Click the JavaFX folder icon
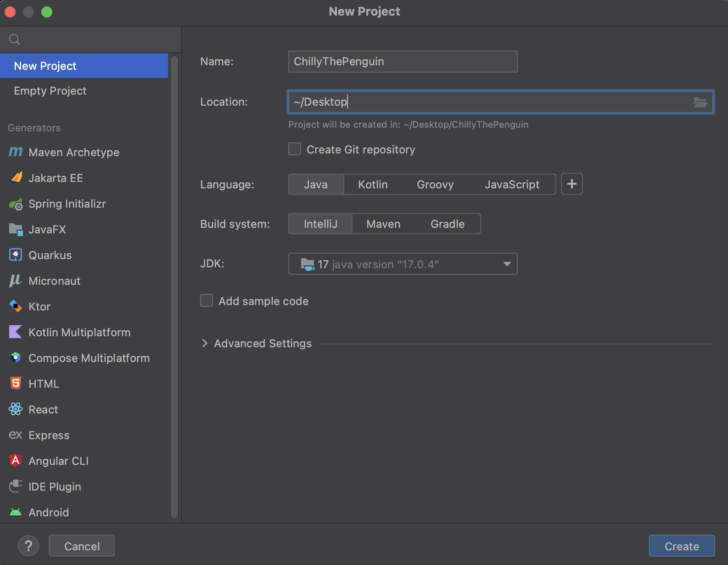 (x=16, y=230)
